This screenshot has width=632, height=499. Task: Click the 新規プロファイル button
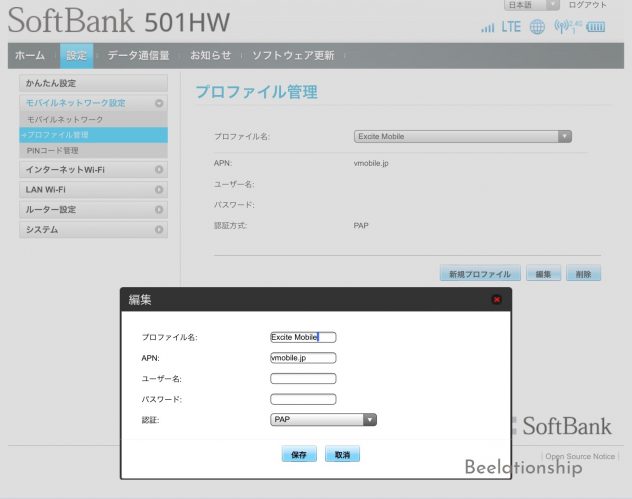[480, 274]
